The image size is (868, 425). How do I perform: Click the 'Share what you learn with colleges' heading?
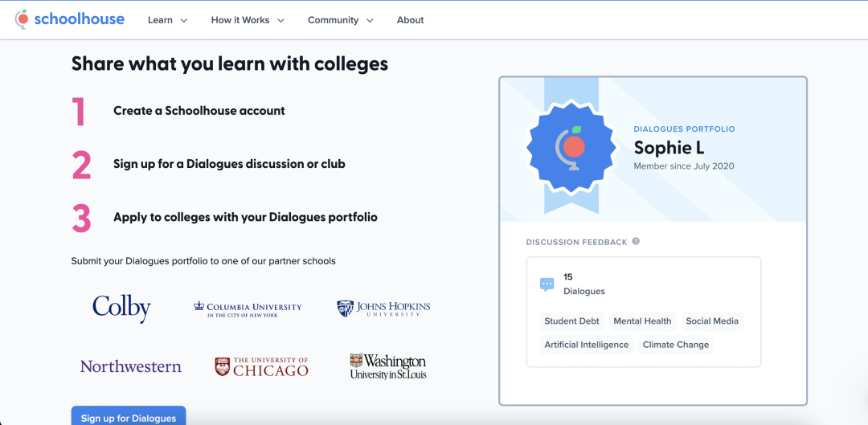[x=230, y=64]
